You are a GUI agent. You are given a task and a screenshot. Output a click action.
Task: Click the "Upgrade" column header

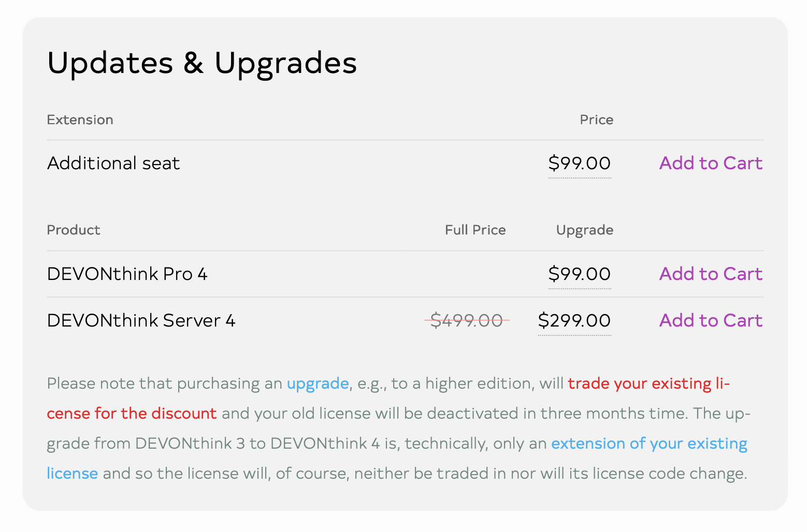(584, 230)
